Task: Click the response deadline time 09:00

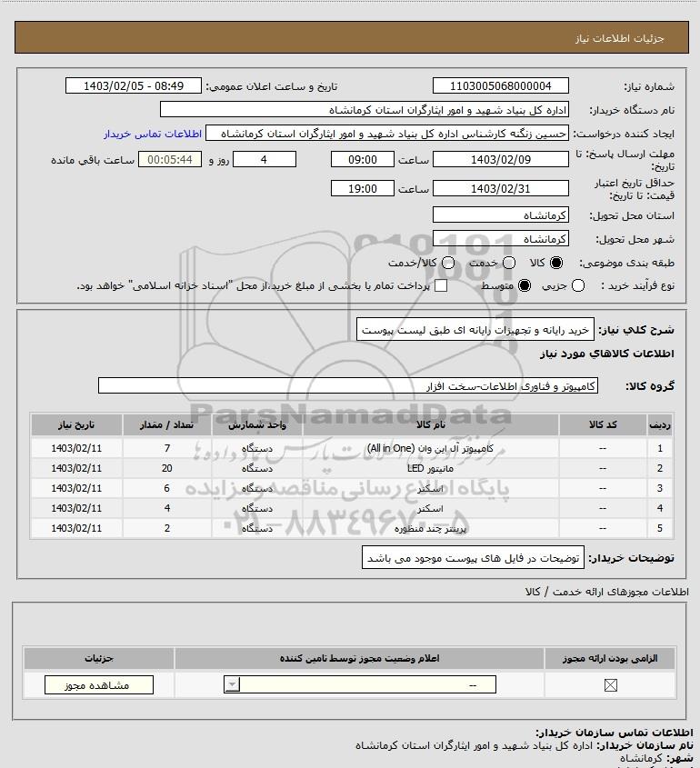Action: click(x=363, y=159)
